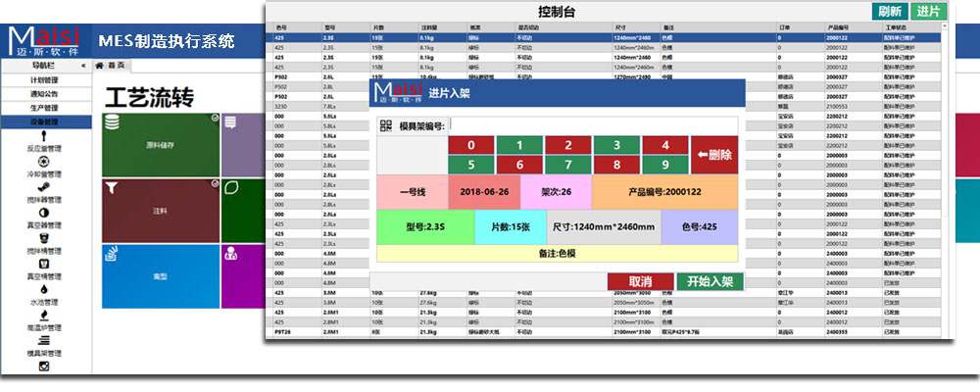The width and height of the screenshot is (980, 392).
Task: Click the 产品编号:2000122 orange cell
Action: pyautogui.click(x=665, y=192)
